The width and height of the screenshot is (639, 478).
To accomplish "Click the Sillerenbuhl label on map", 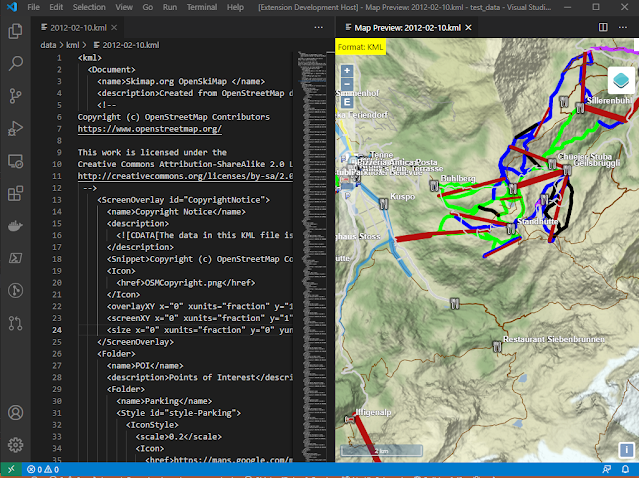I will click(610, 100).
